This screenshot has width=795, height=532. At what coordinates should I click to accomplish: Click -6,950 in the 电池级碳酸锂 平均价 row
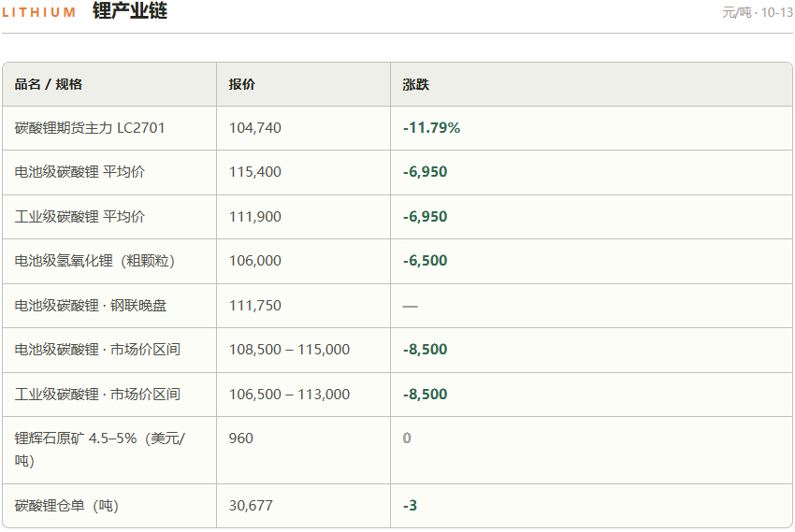point(425,172)
